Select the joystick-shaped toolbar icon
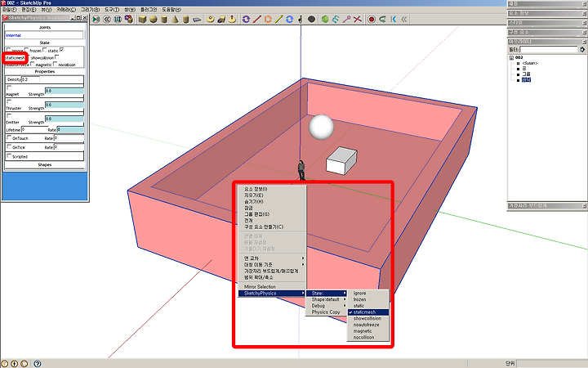 click(x=233, y=19)
